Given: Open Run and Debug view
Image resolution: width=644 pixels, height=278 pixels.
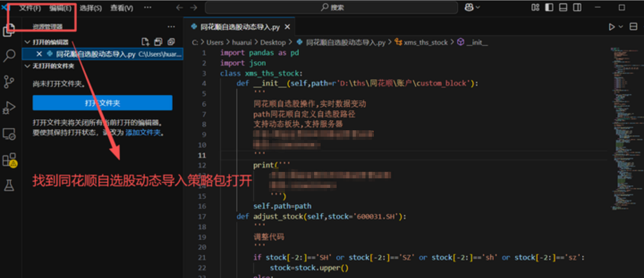Looking at the screenshot, I should pos(9,108).
